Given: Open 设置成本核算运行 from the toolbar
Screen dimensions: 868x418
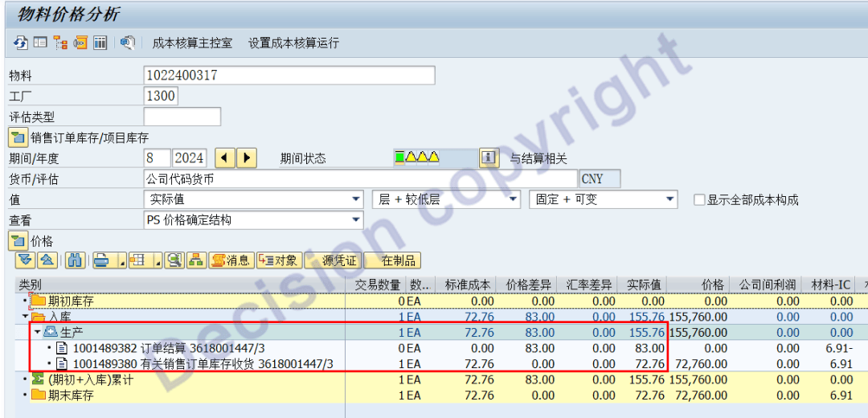Looking at the screenshot, I should 293,43.
